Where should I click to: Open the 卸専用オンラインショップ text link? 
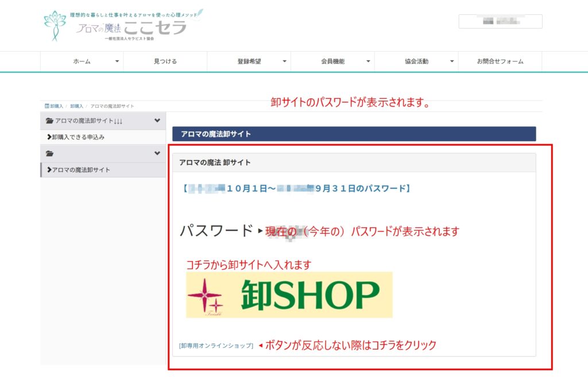216,346
